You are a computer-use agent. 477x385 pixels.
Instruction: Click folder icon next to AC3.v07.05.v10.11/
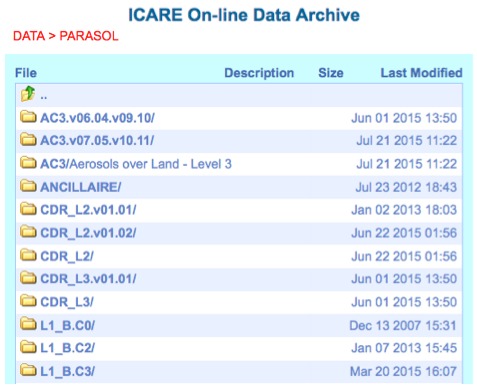(x=28, y=140)
